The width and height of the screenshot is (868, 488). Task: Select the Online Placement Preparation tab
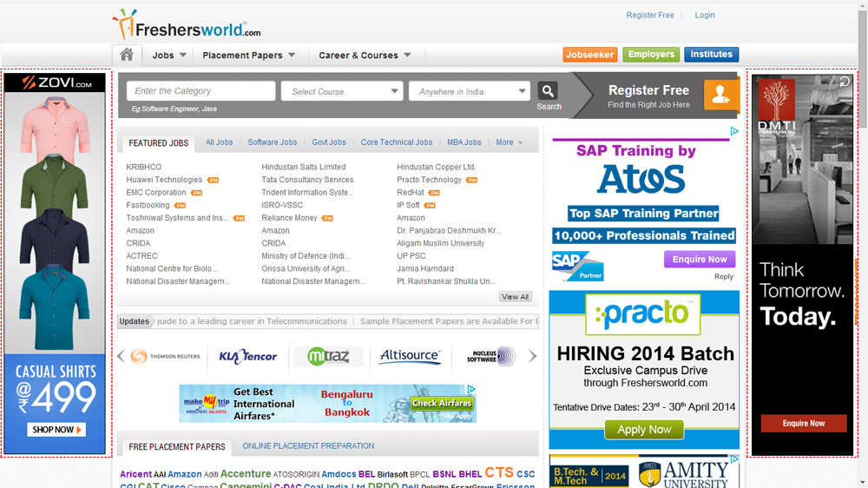pyautogui.click(x=308, y=445)
